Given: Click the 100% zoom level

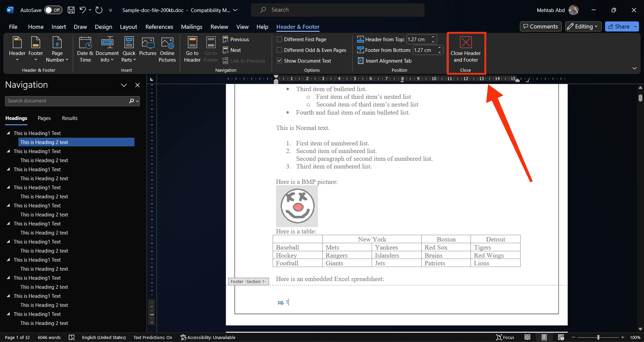Looking at the screenshot, I should click(x=635, y=337).
